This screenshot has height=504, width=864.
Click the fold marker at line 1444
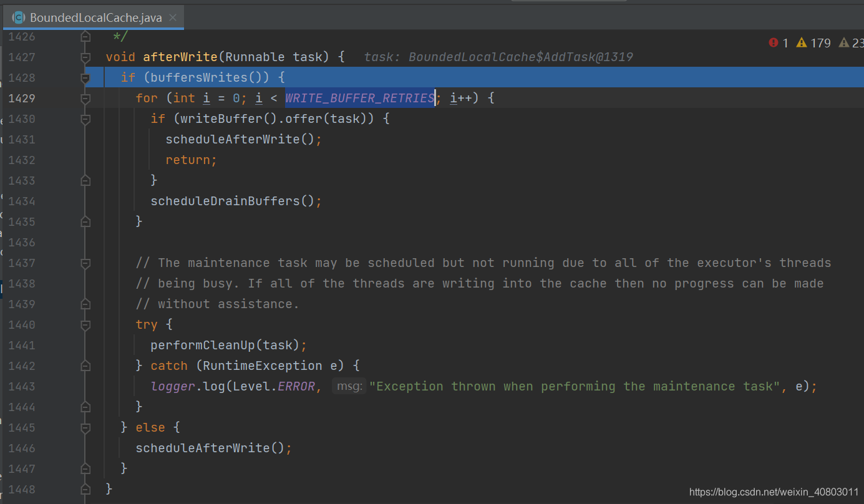(x=85, y=407)
